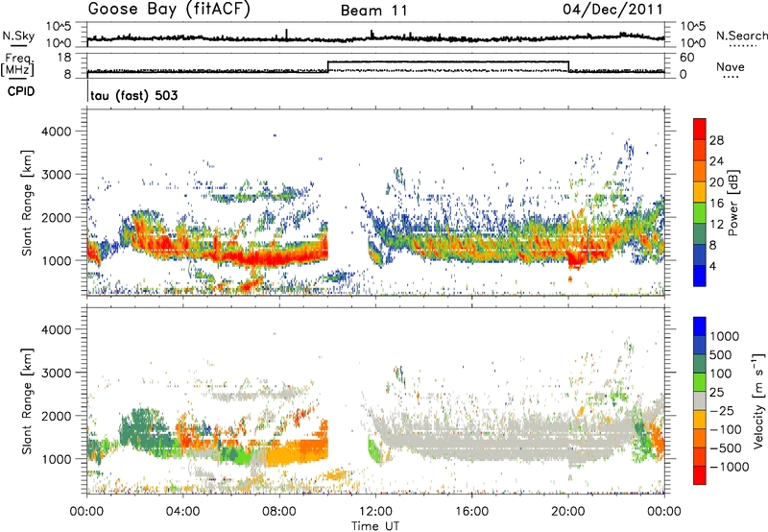
Task: Click the -1000 label on velocity colorbar
Action: tap(730, 467)
